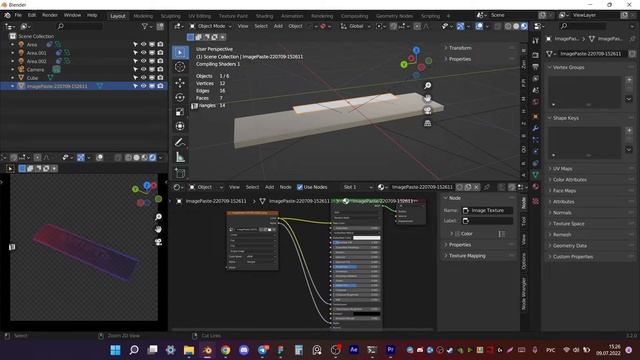640x360 pixels.
Task: Click the outliner search field
Action: tap(80, 26)
